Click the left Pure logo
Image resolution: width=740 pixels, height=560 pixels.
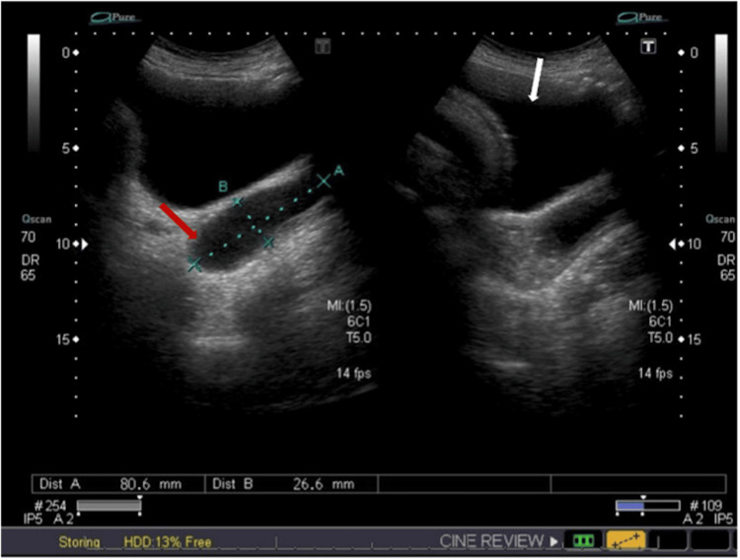115,18
